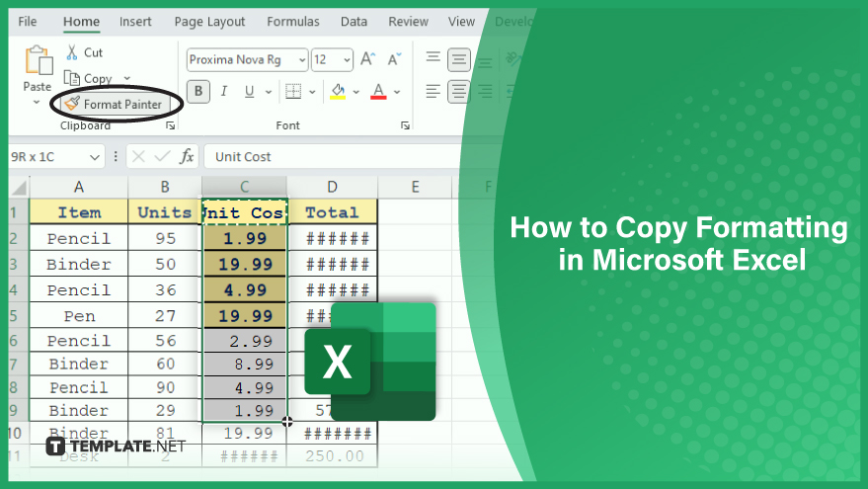The height and width of the screenshot is (489, 868).
Task: Click the Paste clipboard icon
Action: [39, 60]
